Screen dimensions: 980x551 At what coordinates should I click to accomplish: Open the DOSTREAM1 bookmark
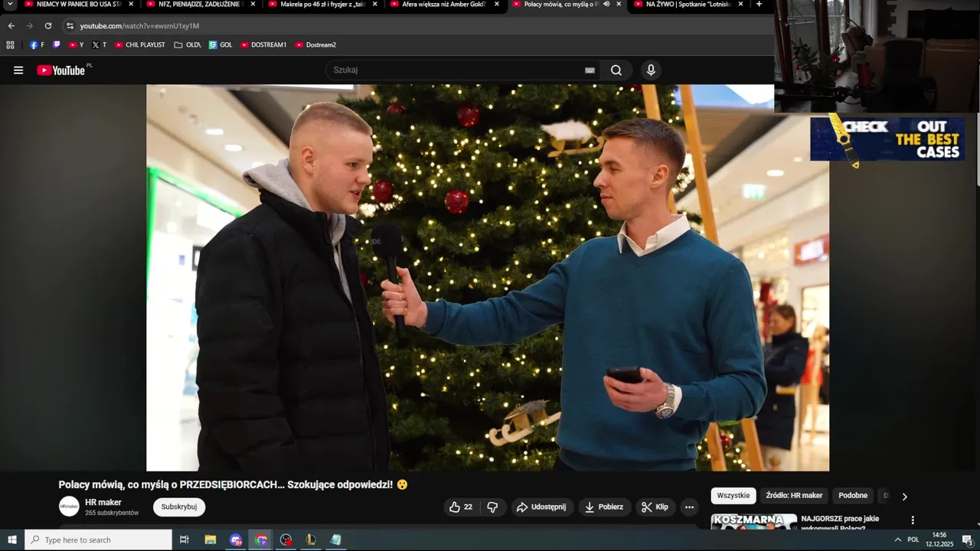pos(263,45)
